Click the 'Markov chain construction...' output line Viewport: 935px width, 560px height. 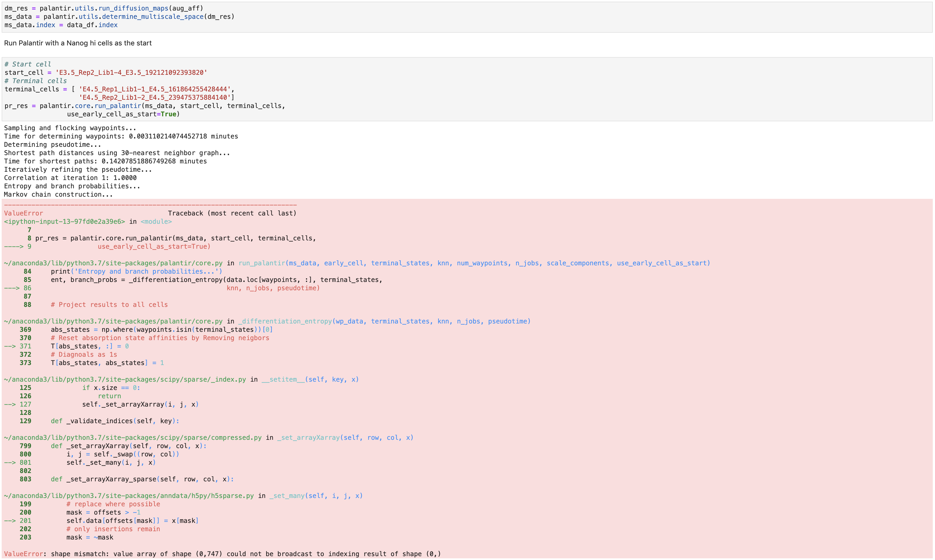[58, 194]
